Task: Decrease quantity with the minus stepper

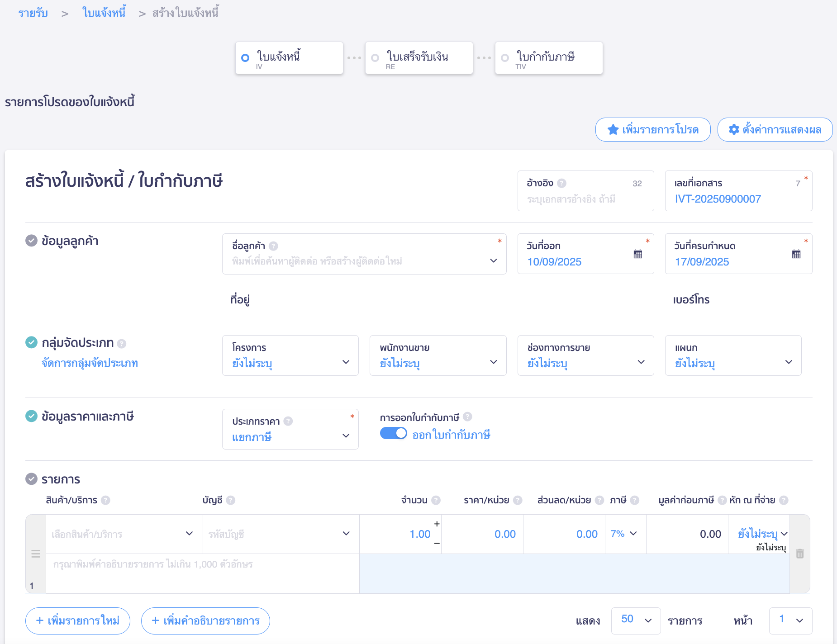Action: (x=437, y=543)
